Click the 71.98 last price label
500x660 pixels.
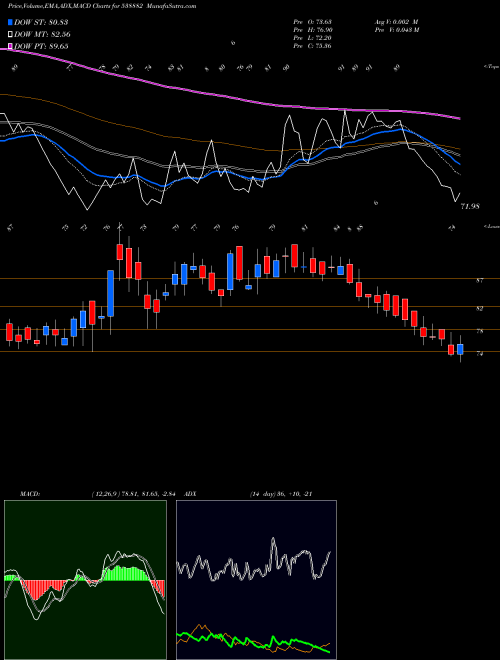[470, 207]
